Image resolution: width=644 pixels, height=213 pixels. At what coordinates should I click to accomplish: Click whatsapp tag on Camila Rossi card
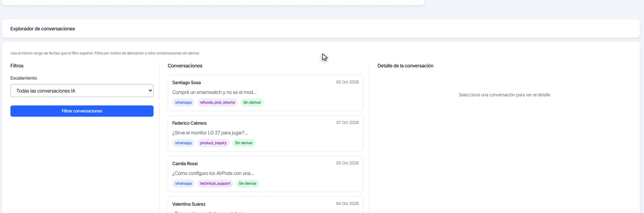click(x=183, y=183)
